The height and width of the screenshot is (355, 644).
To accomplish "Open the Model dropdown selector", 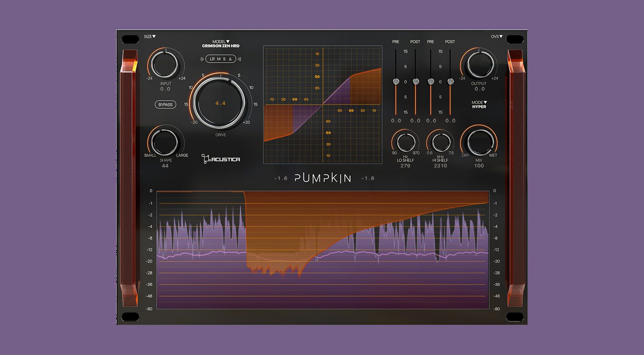I will [221, 42].
